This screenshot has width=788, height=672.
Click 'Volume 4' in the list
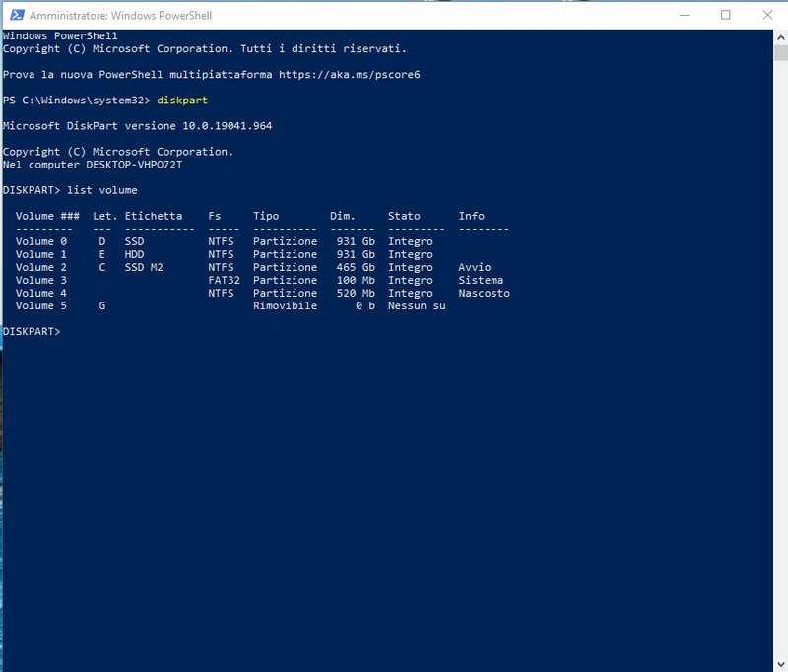click(x=40, y=293)
